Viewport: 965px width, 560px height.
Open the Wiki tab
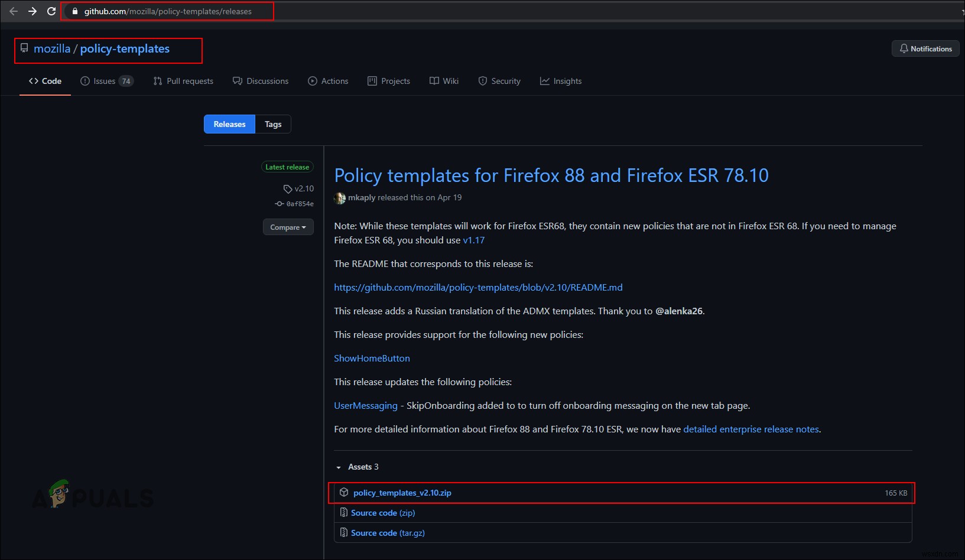(444, 81)
